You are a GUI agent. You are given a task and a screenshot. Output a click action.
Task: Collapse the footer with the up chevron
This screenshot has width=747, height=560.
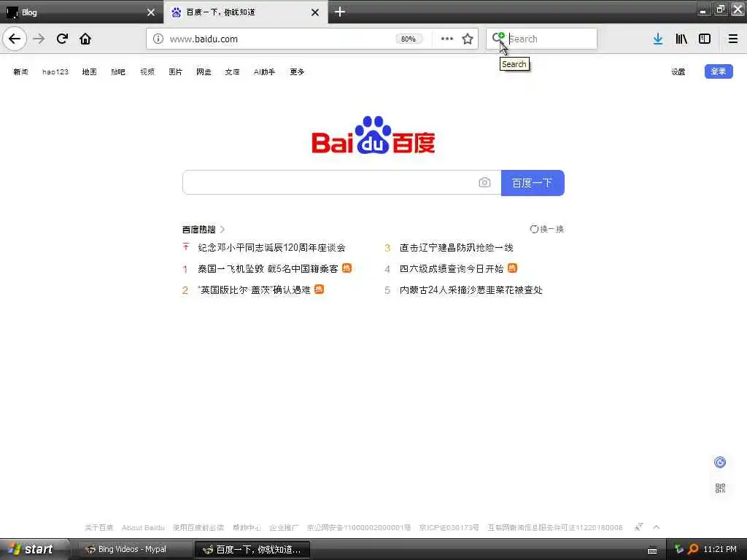(x=656, y=527)
